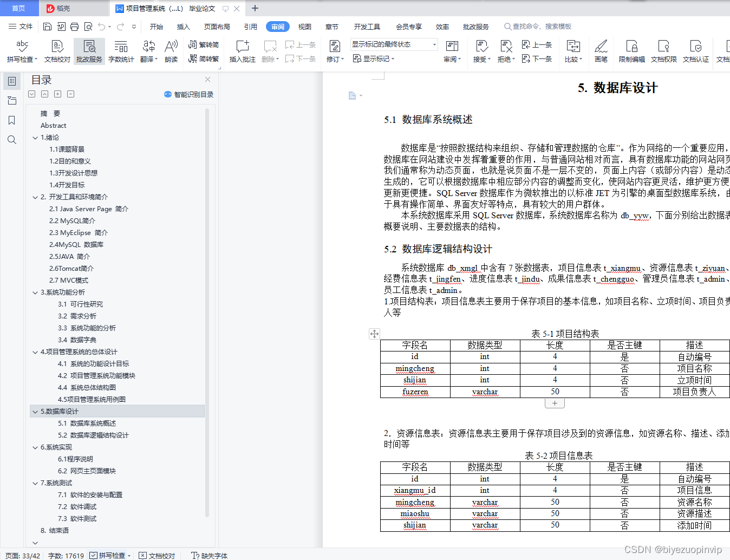Screen dimensions: 730x560
Task: Collapse the 5.数据库设计 outline section
Action: [35, 411]
